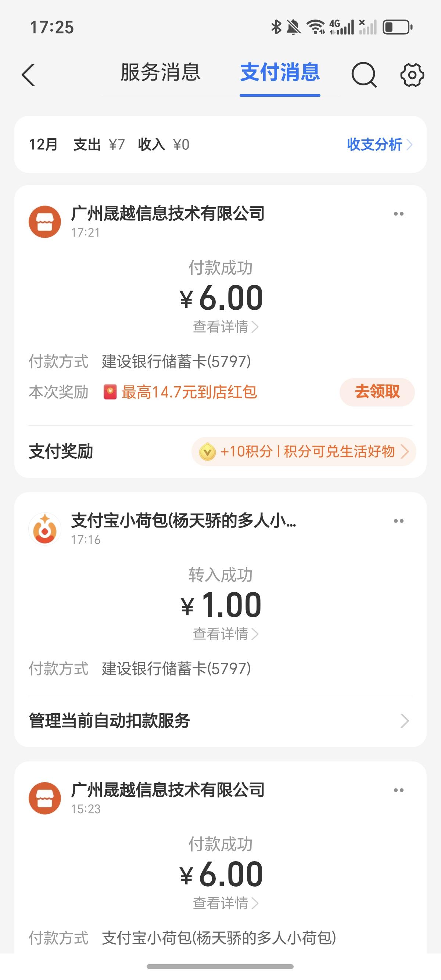The width and height of the screenshot is (441, 980).
Task: Open settings gear icon
Action: pos(412,75)
